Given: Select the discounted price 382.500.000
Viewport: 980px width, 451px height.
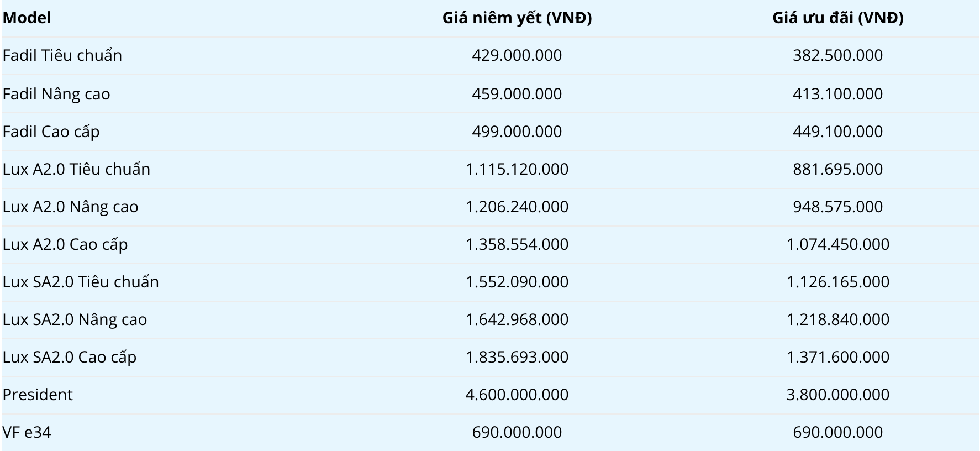Looking at the screenshot, I should 837,55.
